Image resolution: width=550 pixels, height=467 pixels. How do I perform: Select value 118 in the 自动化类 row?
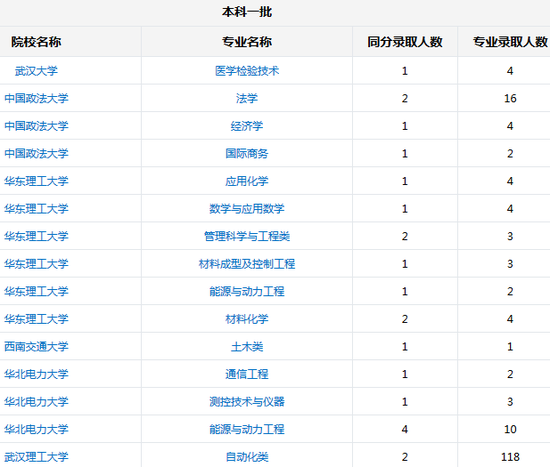coord(510,457)
